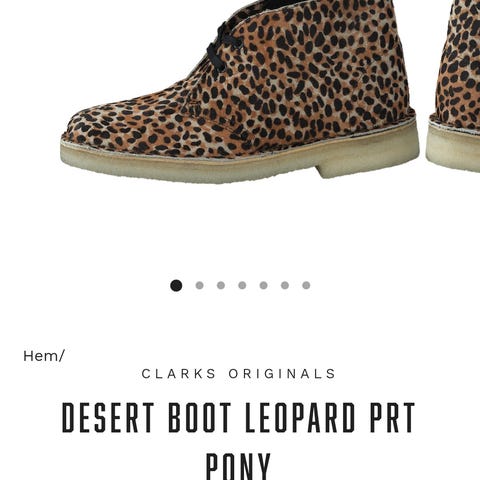Viewport: 480px width, 480px height.
Task: Click the white space below the boot image
Action: (240, 230)
